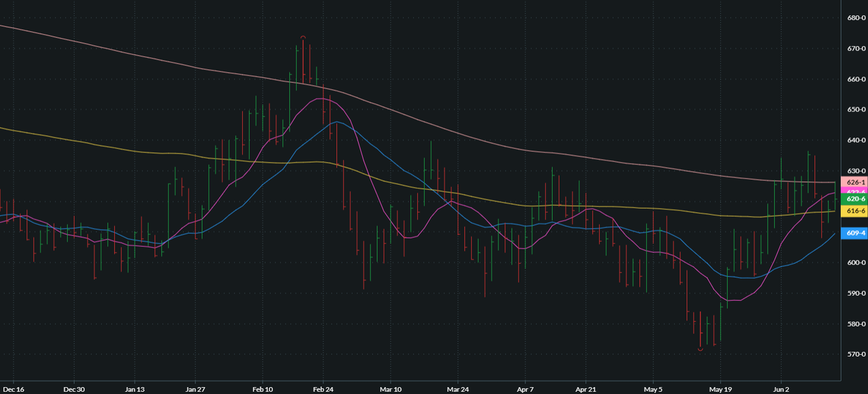
Task: Click the 660-0 price axis value
Action: [856, 79]
